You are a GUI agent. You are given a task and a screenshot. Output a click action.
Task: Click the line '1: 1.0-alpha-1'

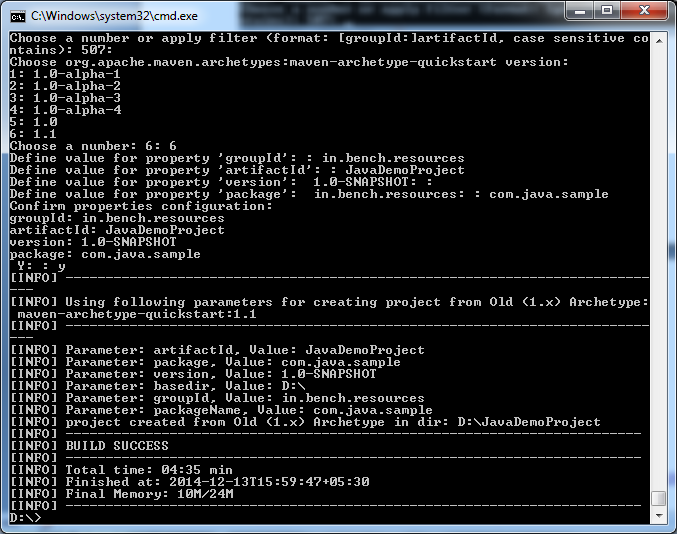click(x=65, y=74)
